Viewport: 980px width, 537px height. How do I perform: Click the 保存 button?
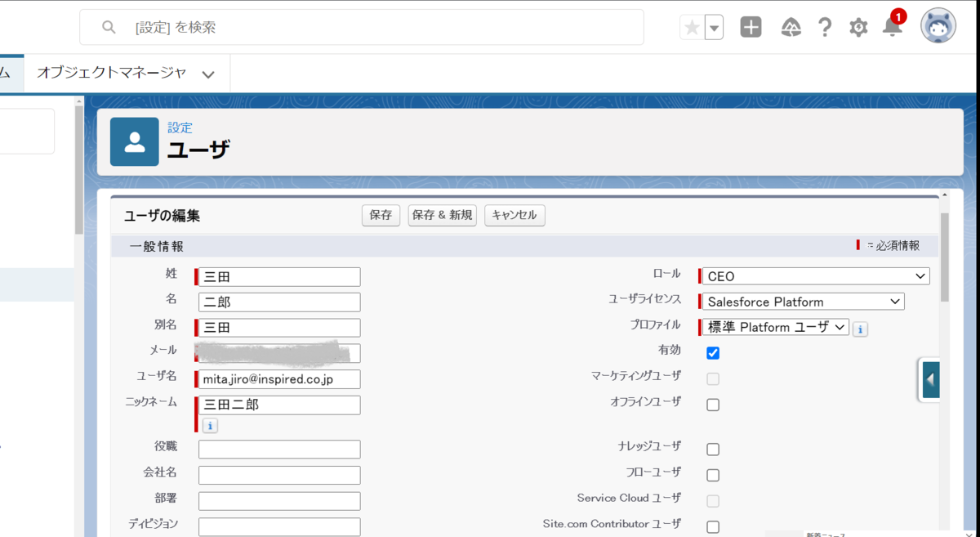(381, 215)
